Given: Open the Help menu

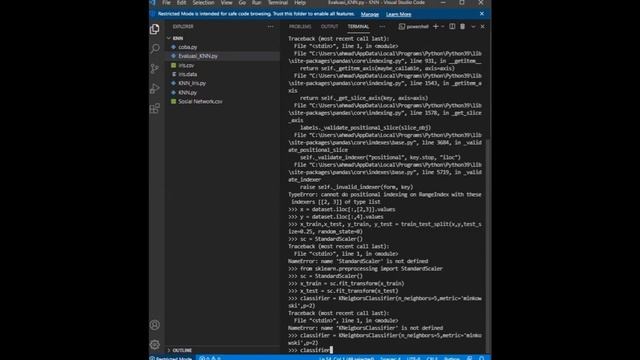Looking at the screenshot, I should pos(300,2).
